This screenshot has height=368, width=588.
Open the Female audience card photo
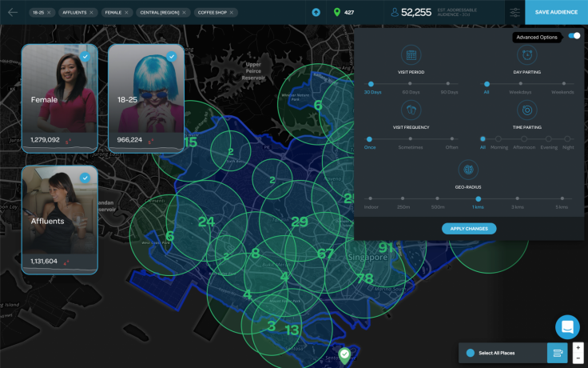[60, 89]
